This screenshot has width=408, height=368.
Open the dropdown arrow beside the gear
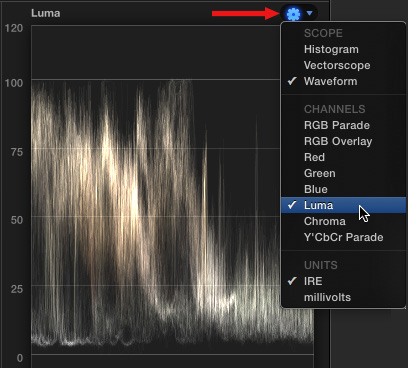[310, 13]
